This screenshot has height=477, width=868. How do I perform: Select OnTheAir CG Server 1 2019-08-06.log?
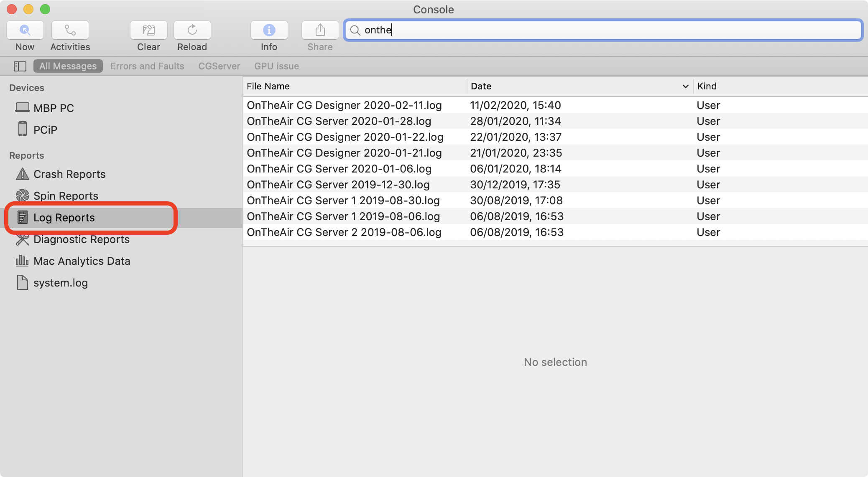click(343, 216)
